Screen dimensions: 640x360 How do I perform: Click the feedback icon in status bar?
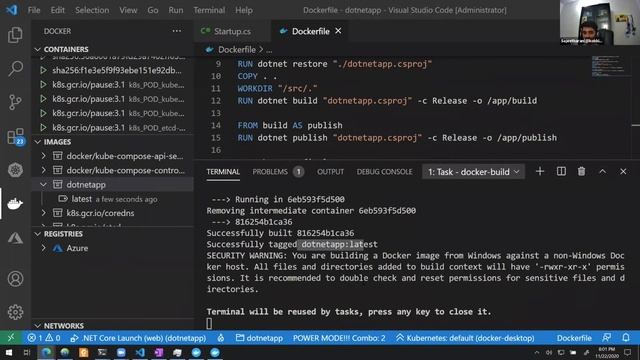[x=607, y=338]
